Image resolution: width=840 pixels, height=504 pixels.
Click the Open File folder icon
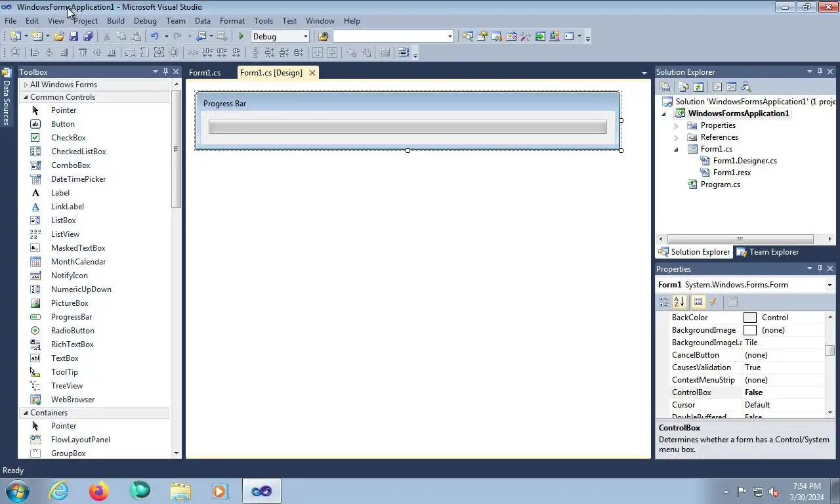click(x=59, y=37)
